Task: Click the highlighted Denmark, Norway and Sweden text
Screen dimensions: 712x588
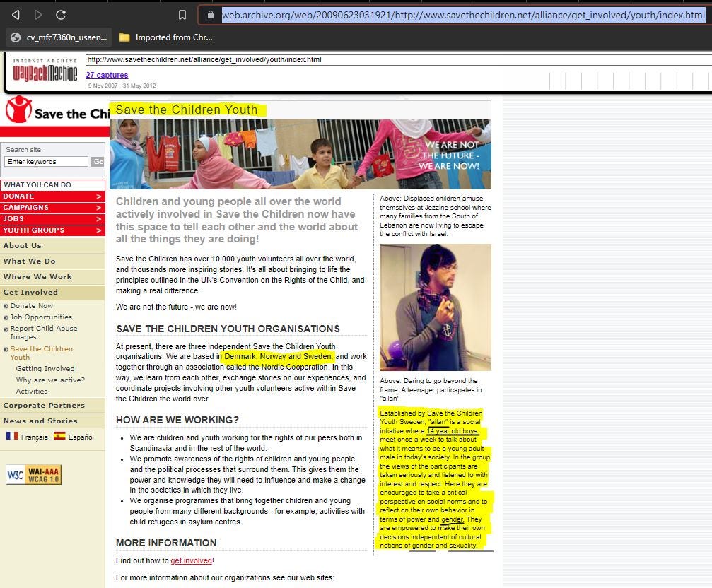Action: (279, 357)
